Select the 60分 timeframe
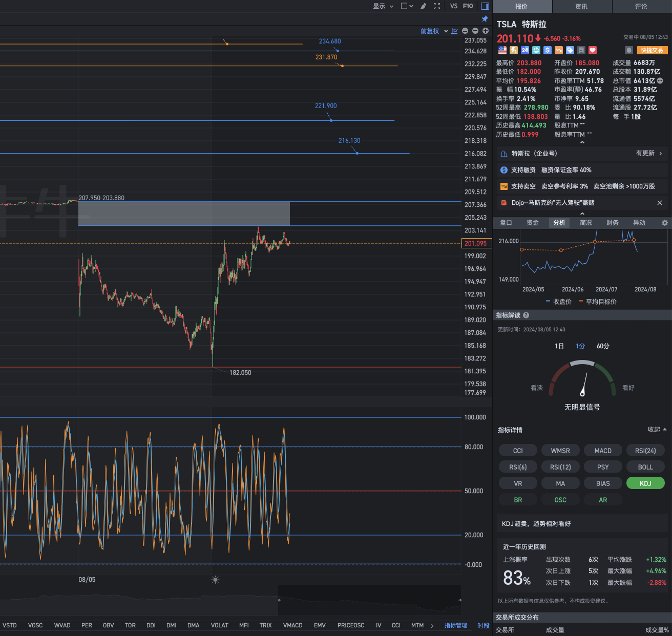 coord(603,346)
